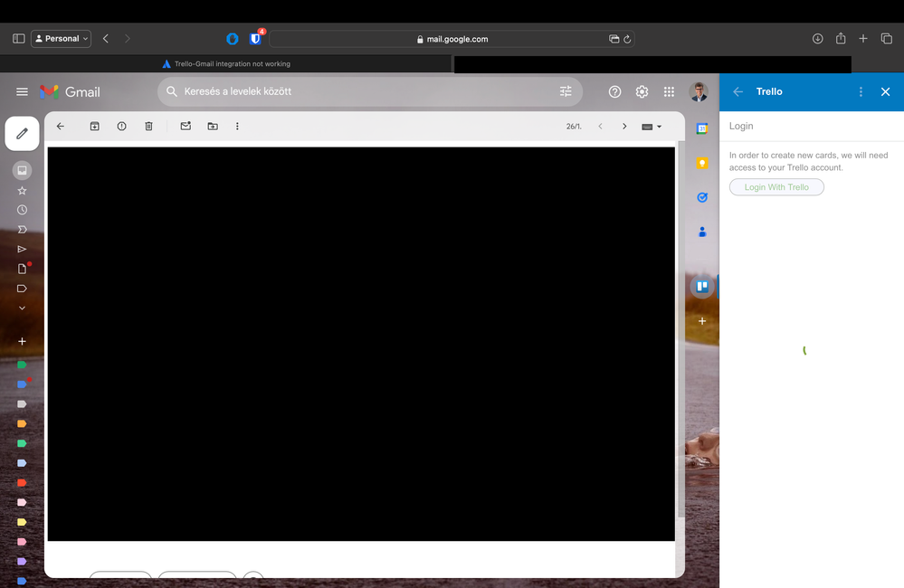Open Gmail settings gear
The width and height of the screenshot is (904, 588).
click(x=642, y=91)
